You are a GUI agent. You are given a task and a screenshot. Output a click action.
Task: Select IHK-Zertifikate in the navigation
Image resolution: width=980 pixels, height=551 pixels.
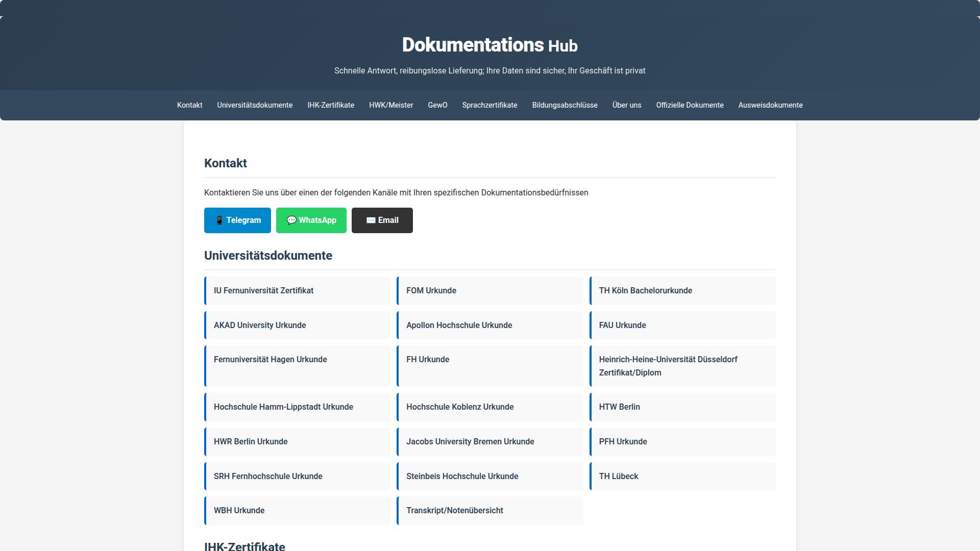pyautogui.click(x=331, y=105)
